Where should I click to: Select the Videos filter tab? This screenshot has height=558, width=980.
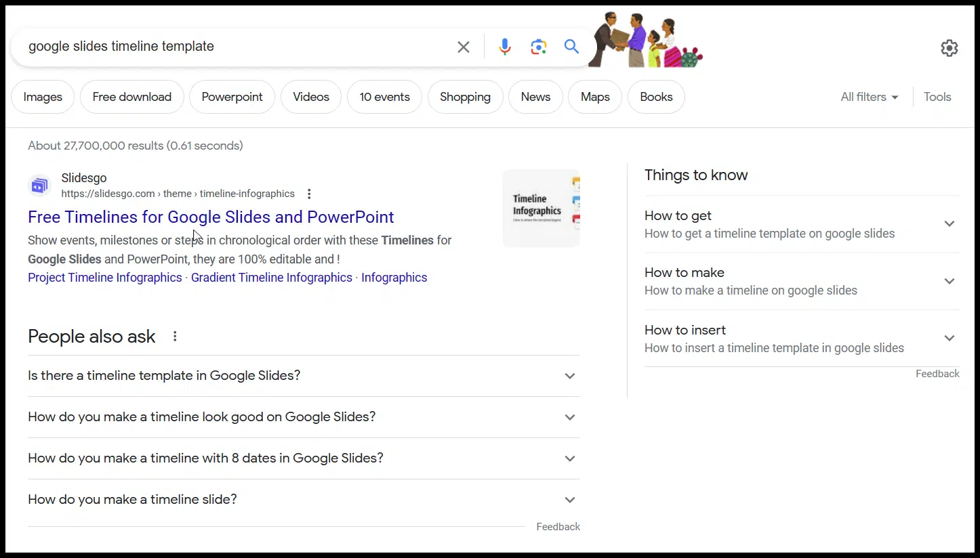click(310, 97)
